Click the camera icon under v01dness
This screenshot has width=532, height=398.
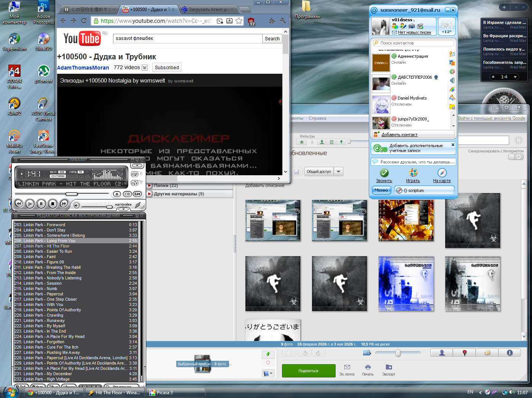coord(411,26)
